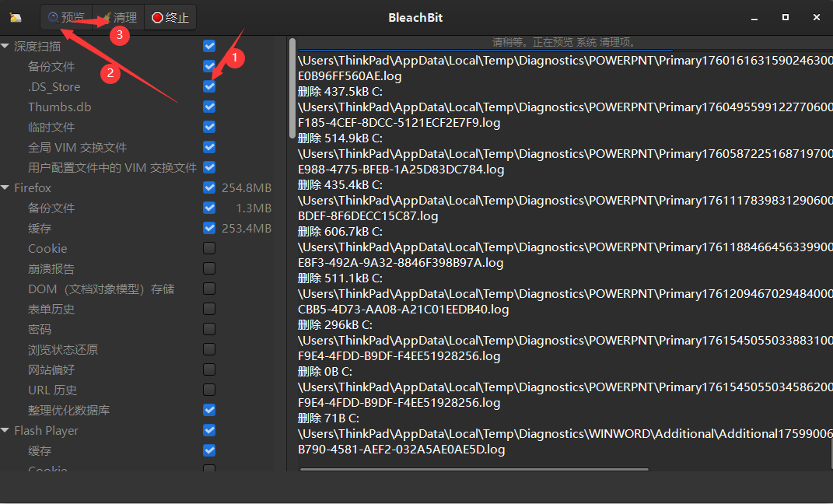Click the log pane horizontal scrollbar

tap(474, 470)
